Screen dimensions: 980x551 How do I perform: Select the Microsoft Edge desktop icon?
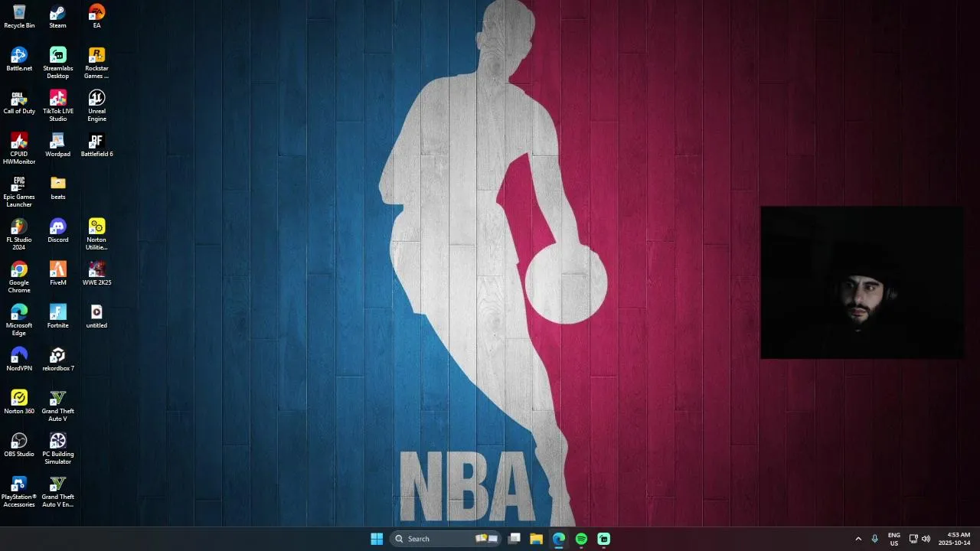pyautogui.click(x=19, y=321)
